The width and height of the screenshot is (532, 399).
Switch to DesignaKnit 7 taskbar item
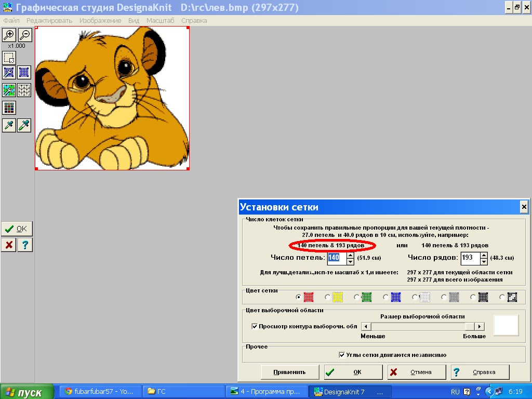coord(351,392)
